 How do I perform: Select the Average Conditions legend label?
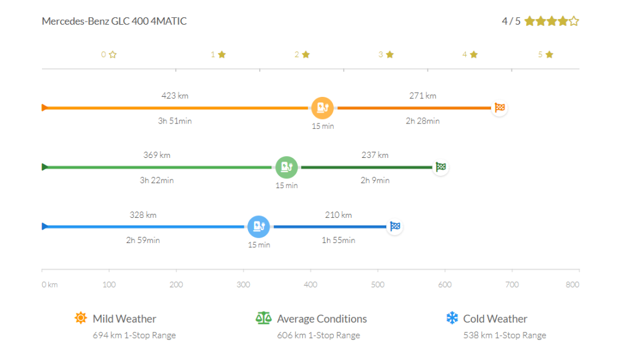pos(321,319)
